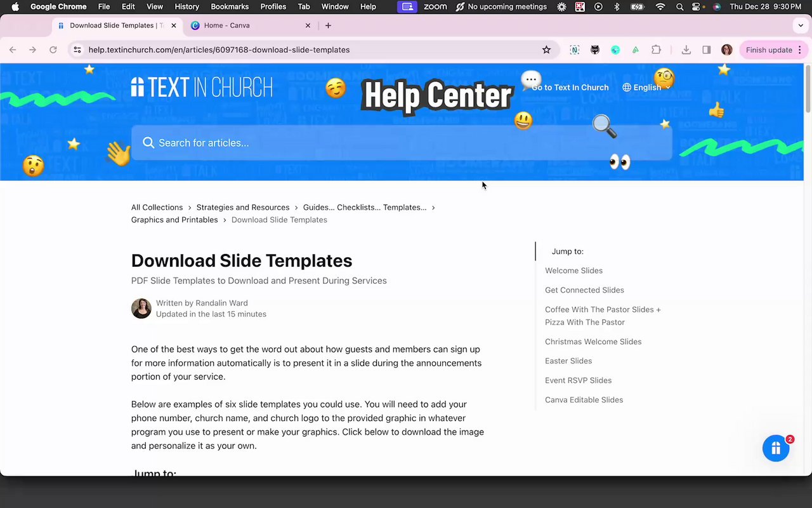812x508 pixels.
Task: Close the Download Slide Templates tab
Action: pyautogui.click(x=174, y=25)
